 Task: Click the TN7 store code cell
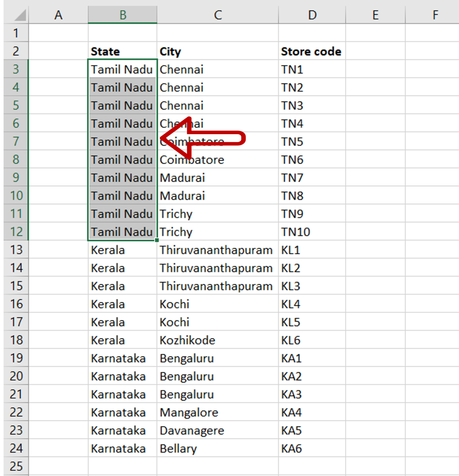click(x=312, y=177)
